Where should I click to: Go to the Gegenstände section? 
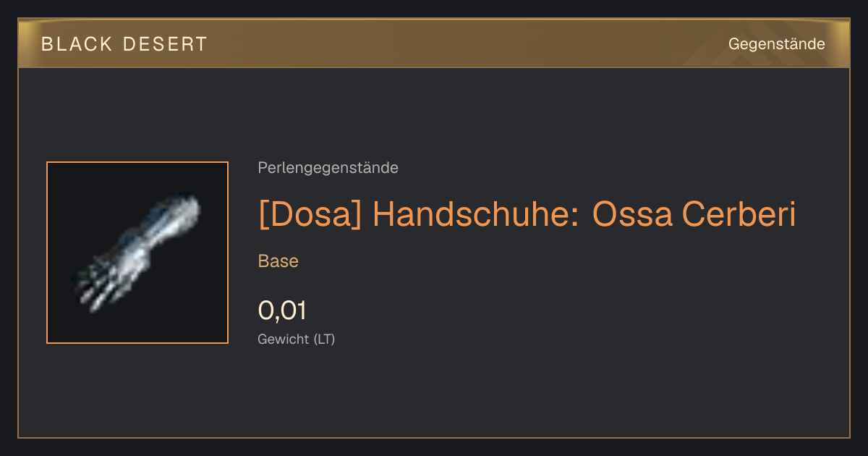776,44
